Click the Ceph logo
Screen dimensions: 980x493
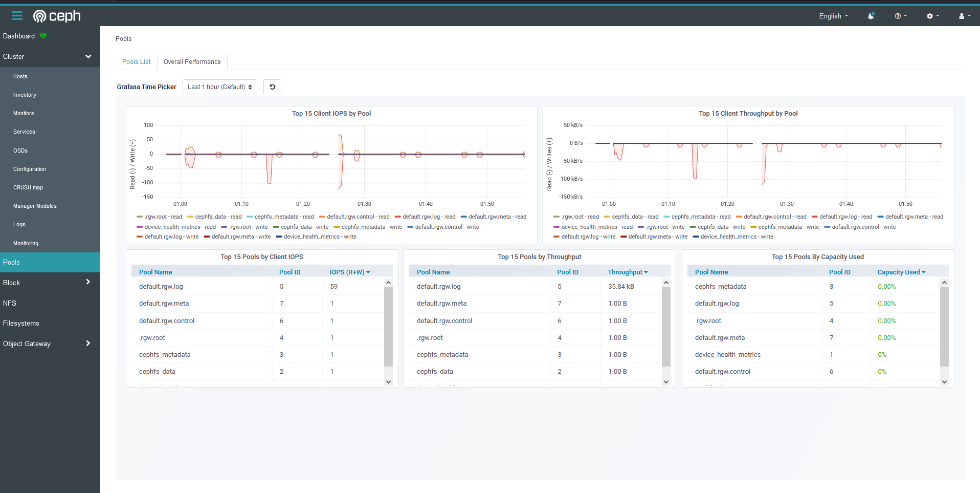(57, 16)
